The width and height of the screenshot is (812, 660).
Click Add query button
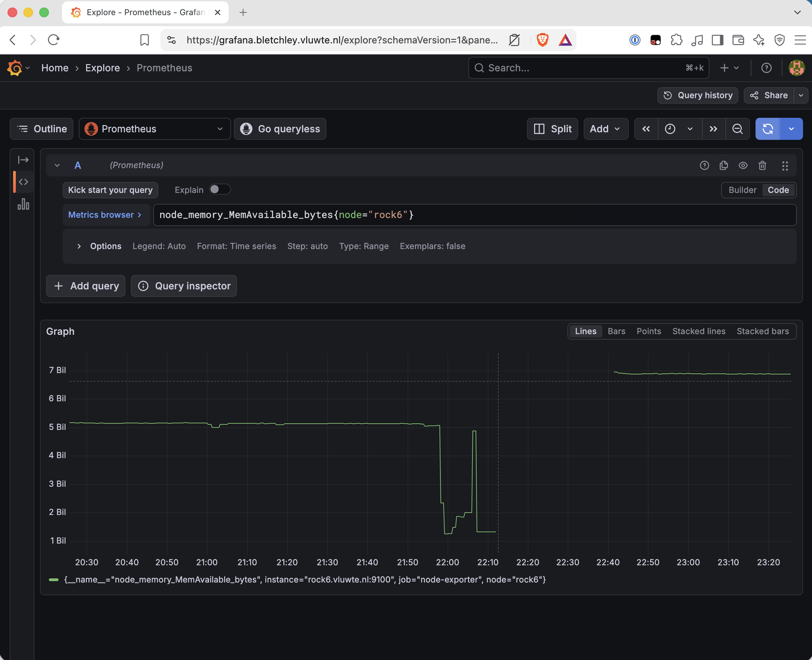pyautogui.click(x=86, y=286)
